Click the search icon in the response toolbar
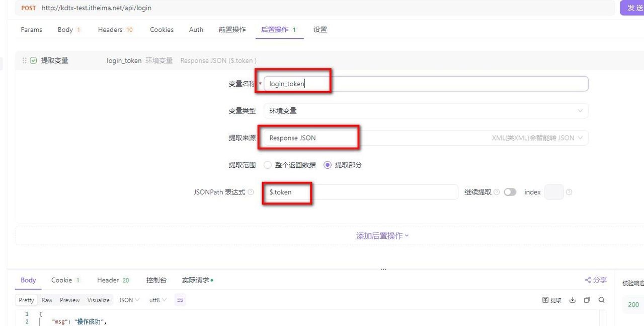The height and width of the screenshot is (326, 644). (602, 300)
